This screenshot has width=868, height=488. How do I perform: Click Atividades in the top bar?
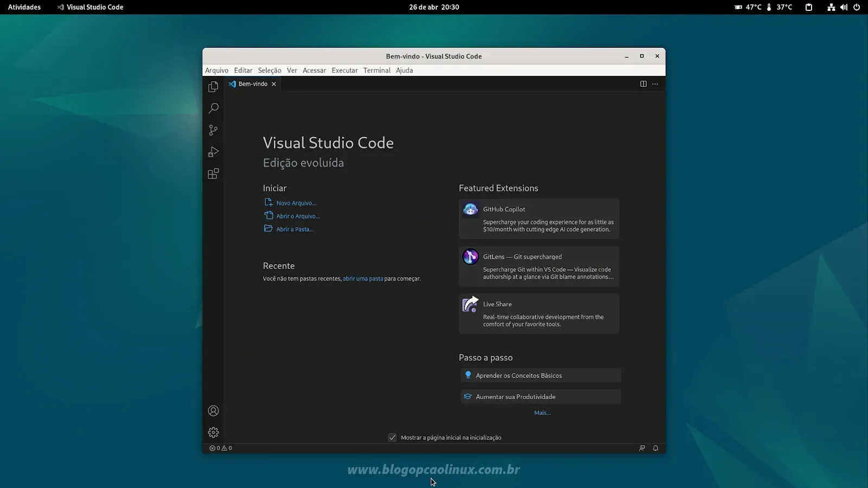tap(24, 7)
